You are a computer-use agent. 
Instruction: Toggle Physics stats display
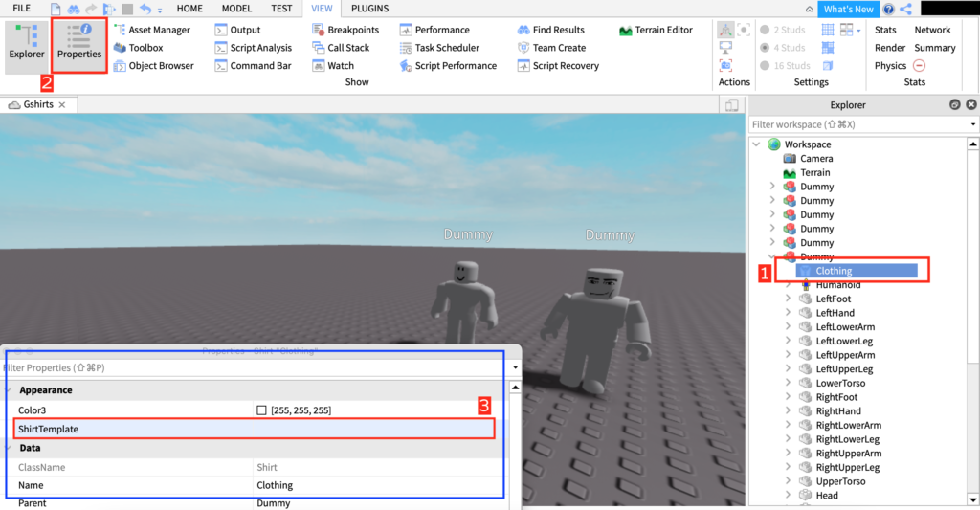890,66
